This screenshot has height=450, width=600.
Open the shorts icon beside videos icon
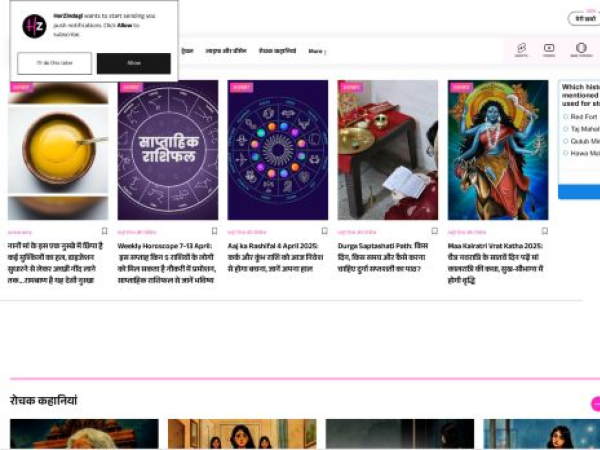click(521, 50)
